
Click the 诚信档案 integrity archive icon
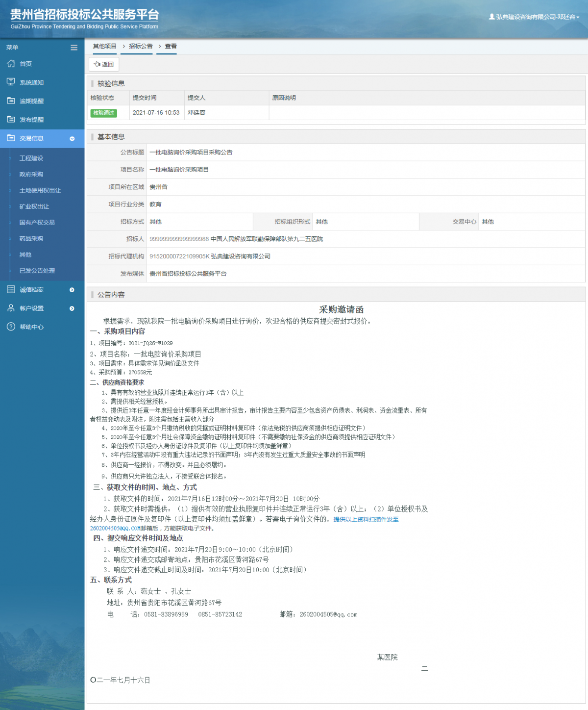pyautogui.click(x=11, y=290)
